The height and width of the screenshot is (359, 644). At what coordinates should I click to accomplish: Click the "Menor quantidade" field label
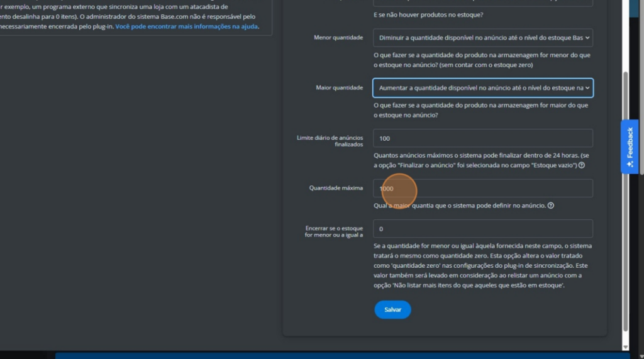click(338, 38)
